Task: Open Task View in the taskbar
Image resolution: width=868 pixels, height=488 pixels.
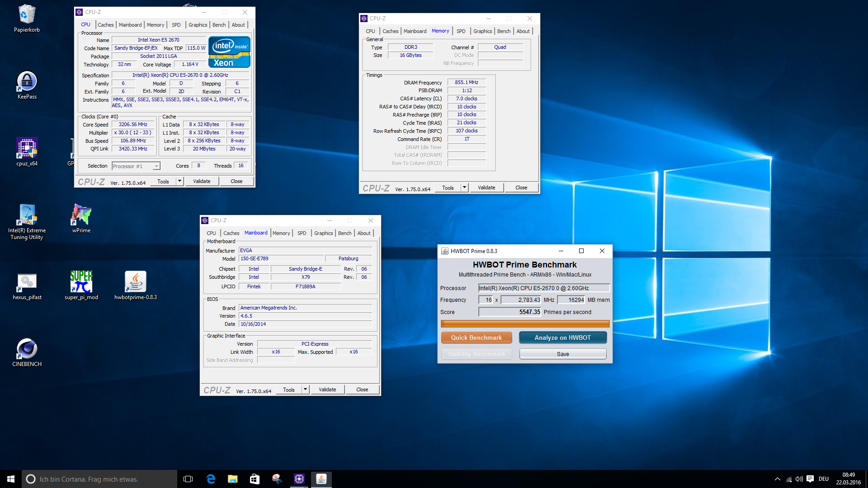Action: click(188, 479)
